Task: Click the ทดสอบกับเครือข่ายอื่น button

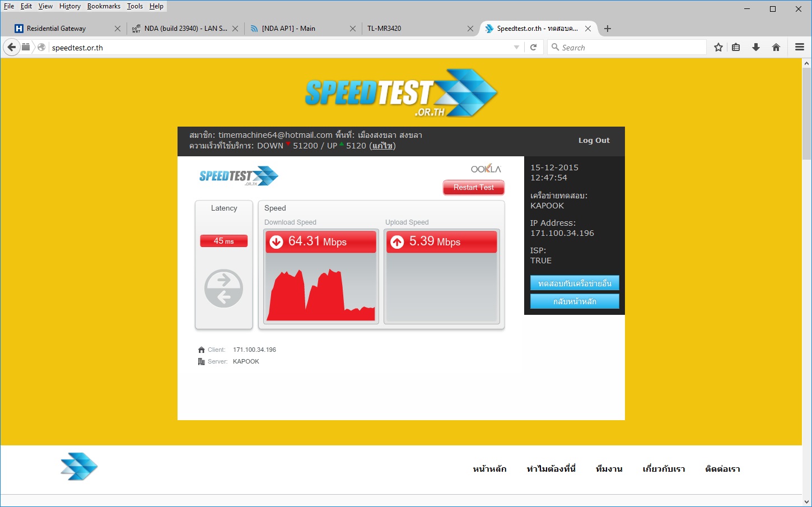Action: [575, 283]
